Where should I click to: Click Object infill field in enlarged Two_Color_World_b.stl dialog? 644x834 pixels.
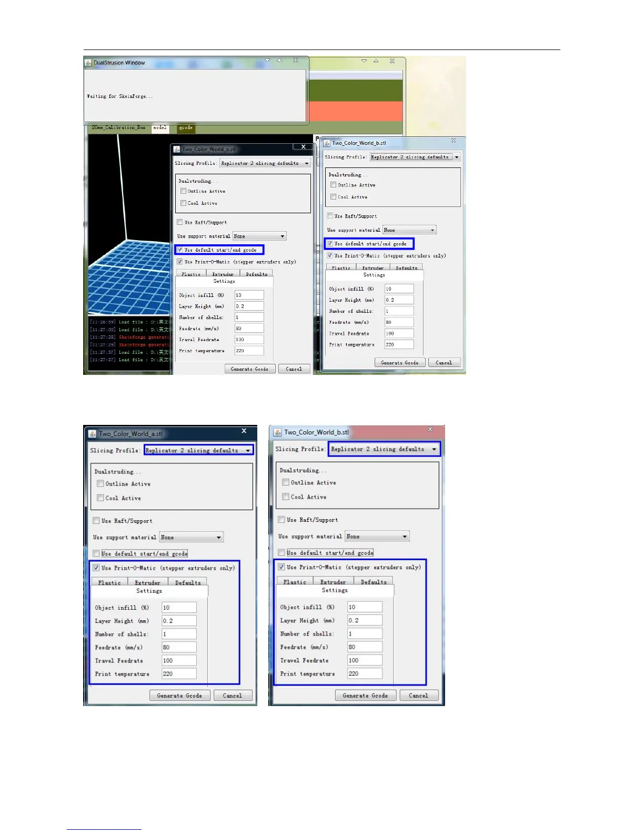(365, 607)
